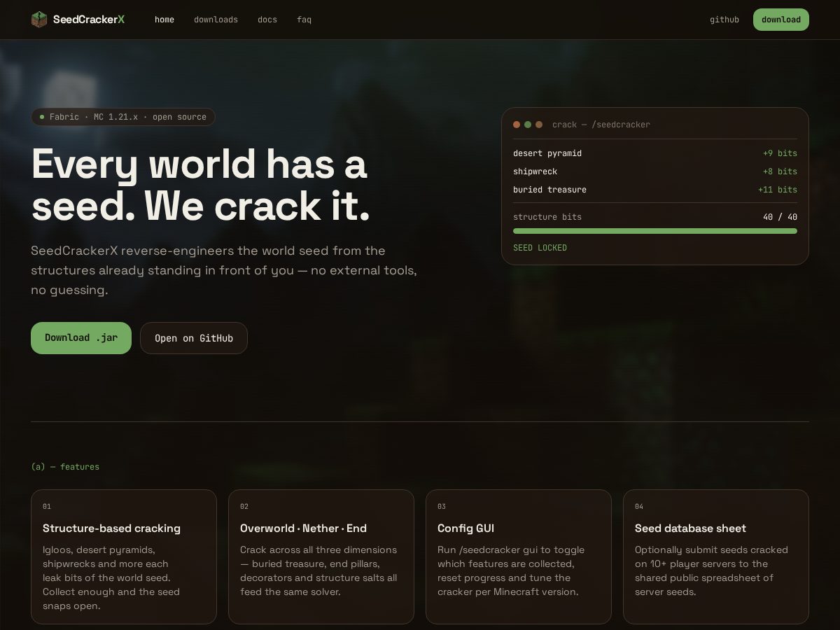Click the green dot in crack terminal
The image size is (840, 630).
(x=528, y=125)
